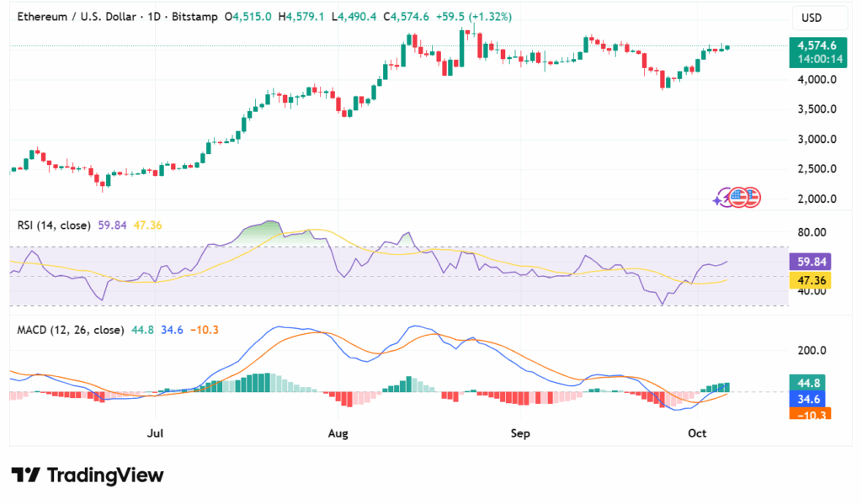Click the Sep label on time axis
Image resolution: width=862 pixels, height=504 pixels.
pyautogui.click(x=520, y=433)
